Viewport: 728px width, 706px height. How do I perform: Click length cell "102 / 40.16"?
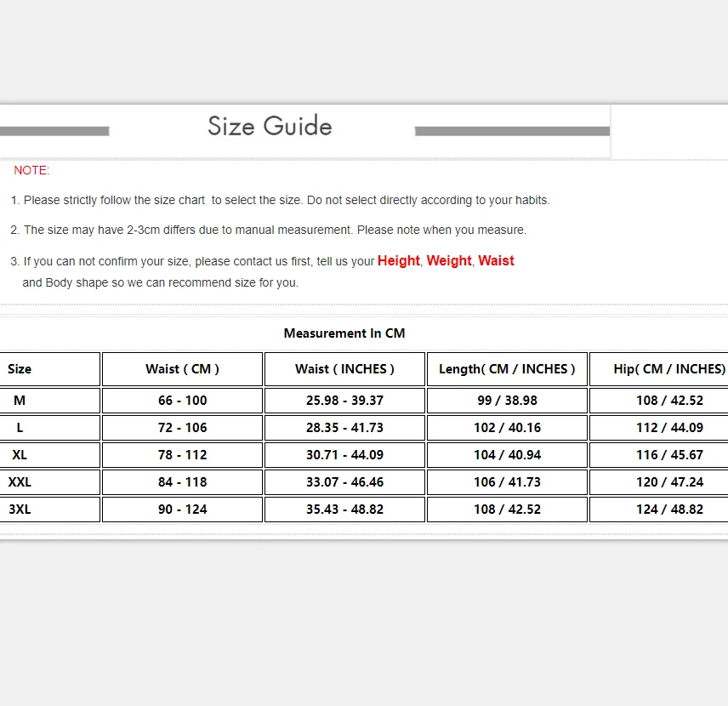[507, 427]
